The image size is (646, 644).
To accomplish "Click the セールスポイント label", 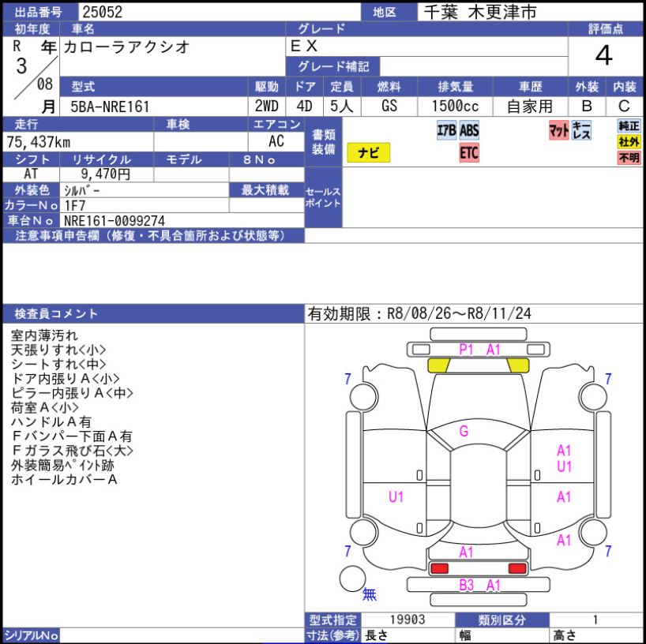I will point(323,197).
